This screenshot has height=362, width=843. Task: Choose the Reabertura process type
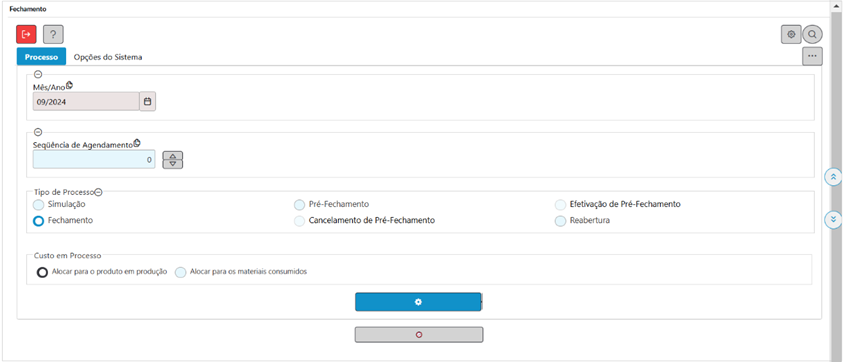point(560,221)
